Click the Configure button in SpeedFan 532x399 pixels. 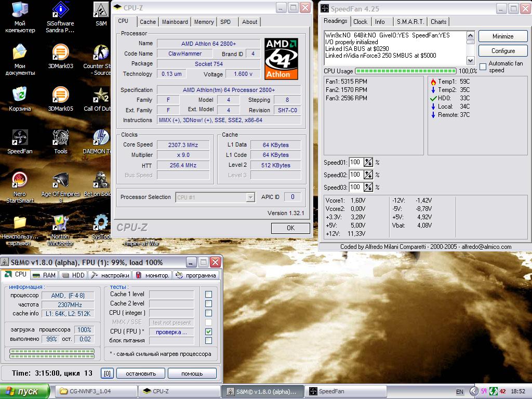click(x=503, y=51)
